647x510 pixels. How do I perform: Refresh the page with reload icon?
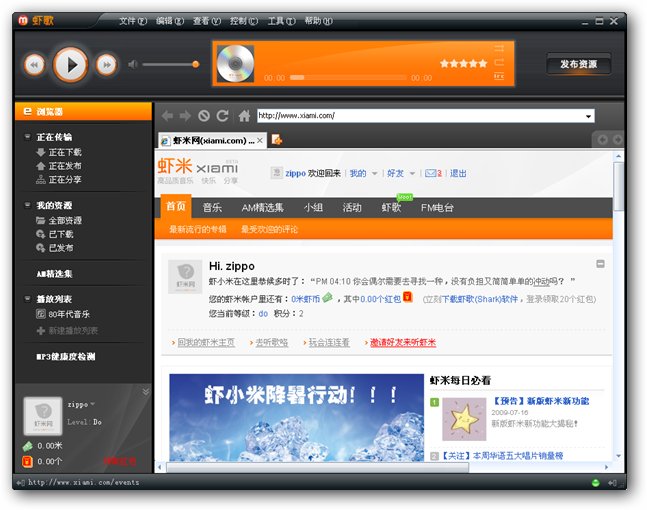222,116
